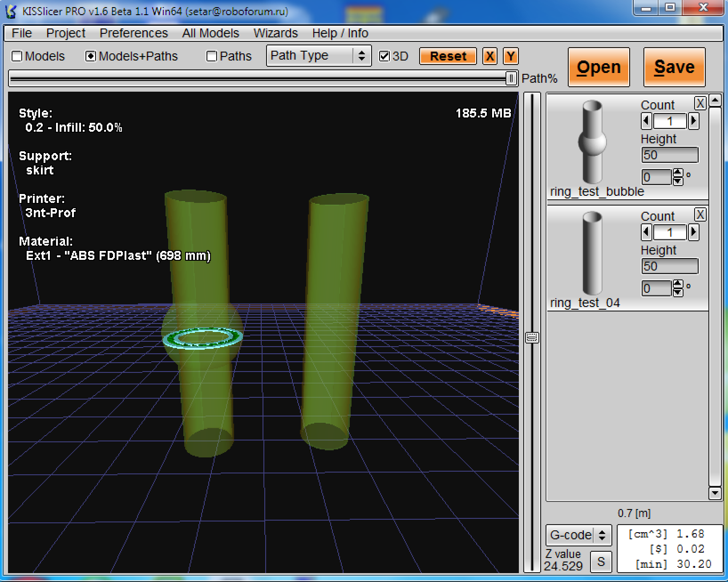
Task: Click the Y axis view button
Action: [510, 57]
